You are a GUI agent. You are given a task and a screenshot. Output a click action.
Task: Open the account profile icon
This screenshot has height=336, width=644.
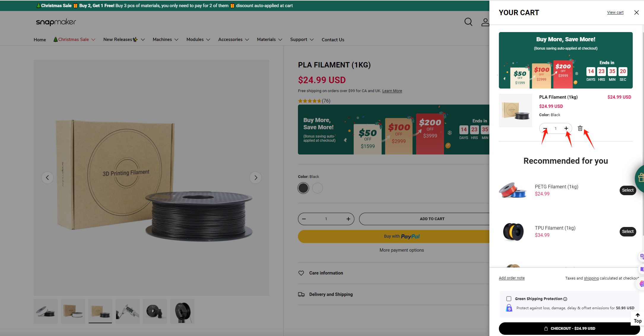pyautogui.click(x=485, y=22)
